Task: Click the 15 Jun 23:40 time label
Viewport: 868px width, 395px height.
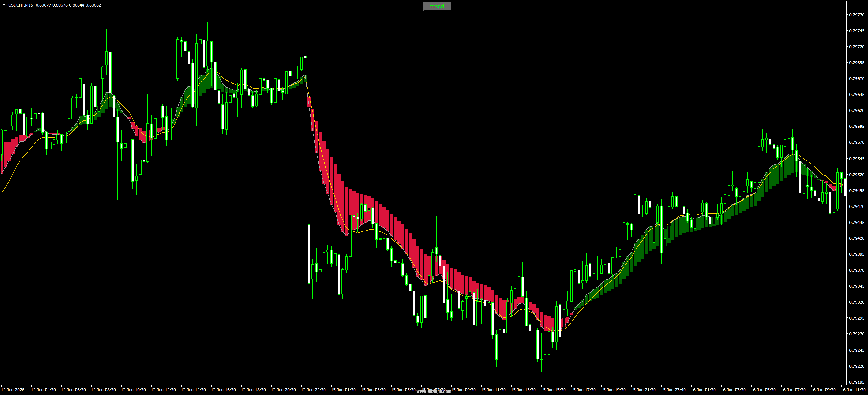Action: 673,390
